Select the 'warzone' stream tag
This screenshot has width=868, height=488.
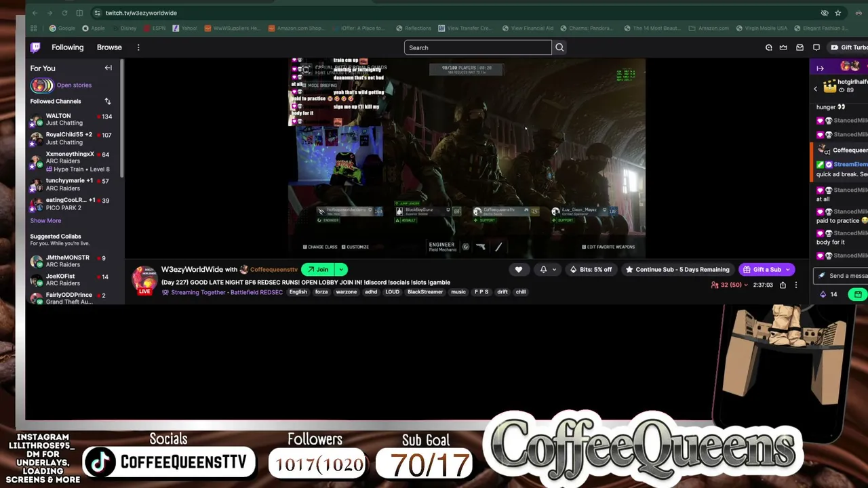click(346, 292)
